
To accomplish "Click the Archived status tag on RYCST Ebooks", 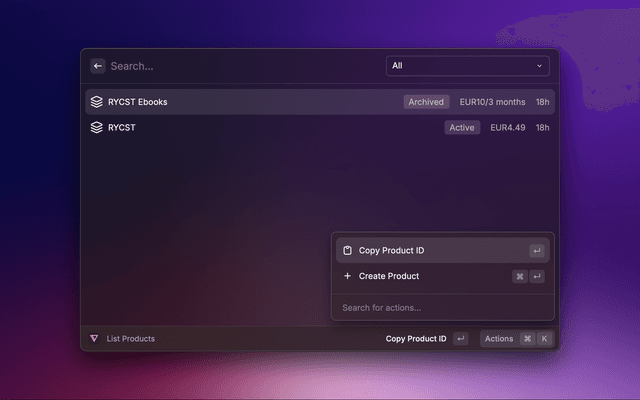I will click(x=426, y=102).
